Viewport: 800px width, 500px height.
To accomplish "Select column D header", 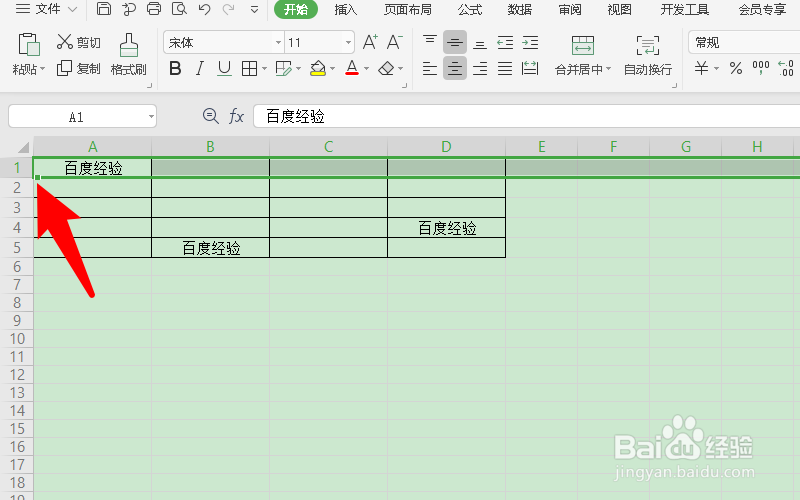I will click(x=446, y=147).
